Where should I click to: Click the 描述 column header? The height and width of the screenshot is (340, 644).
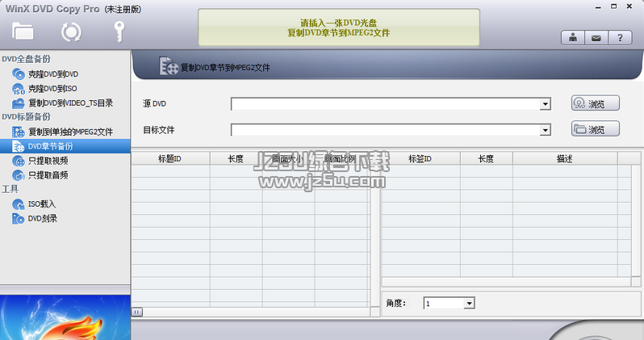coord(565,159)
